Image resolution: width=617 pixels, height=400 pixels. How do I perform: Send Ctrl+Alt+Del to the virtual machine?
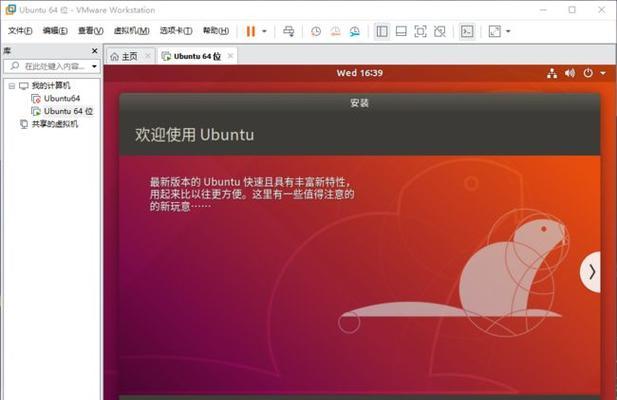coord(288,31)
